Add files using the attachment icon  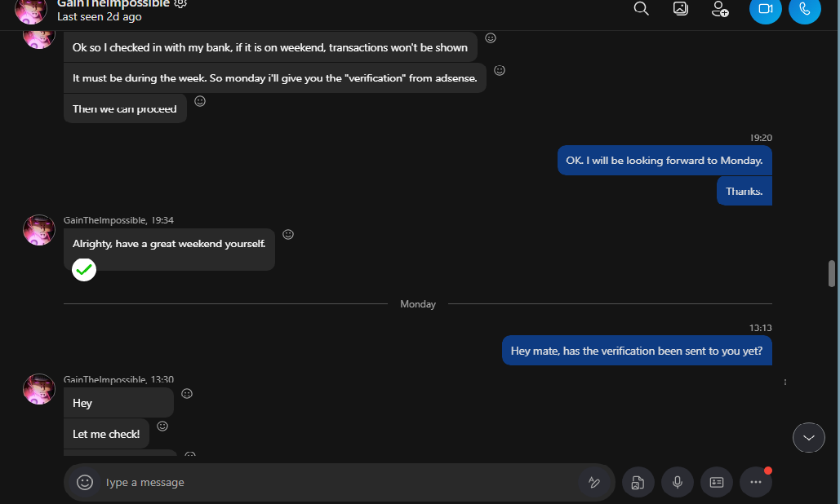pyautogui.click(x=638, y=482)
